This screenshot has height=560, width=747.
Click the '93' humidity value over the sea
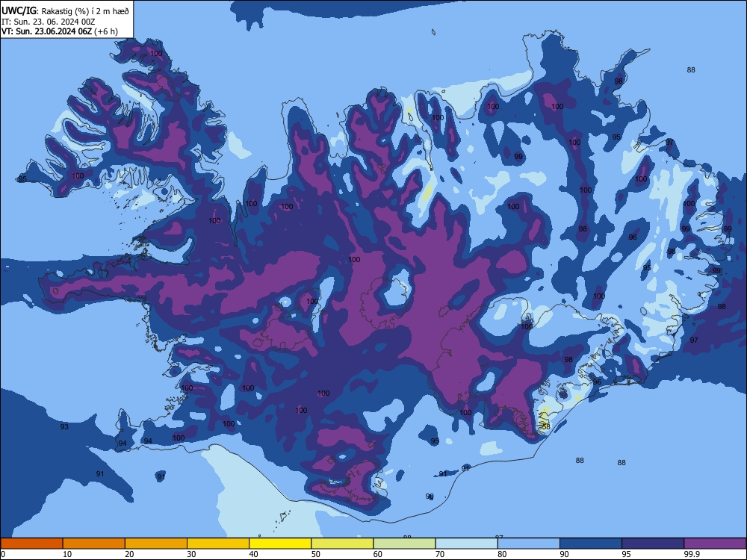point(64,426)
